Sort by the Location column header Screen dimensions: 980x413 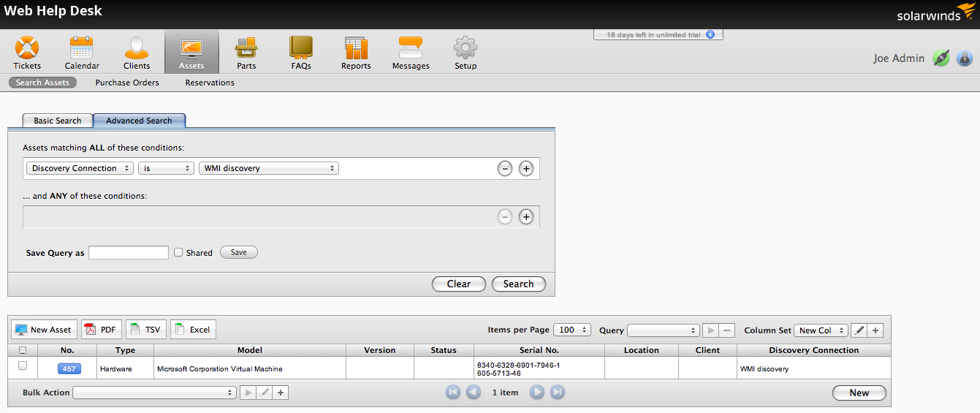click(x=642, y=350)
